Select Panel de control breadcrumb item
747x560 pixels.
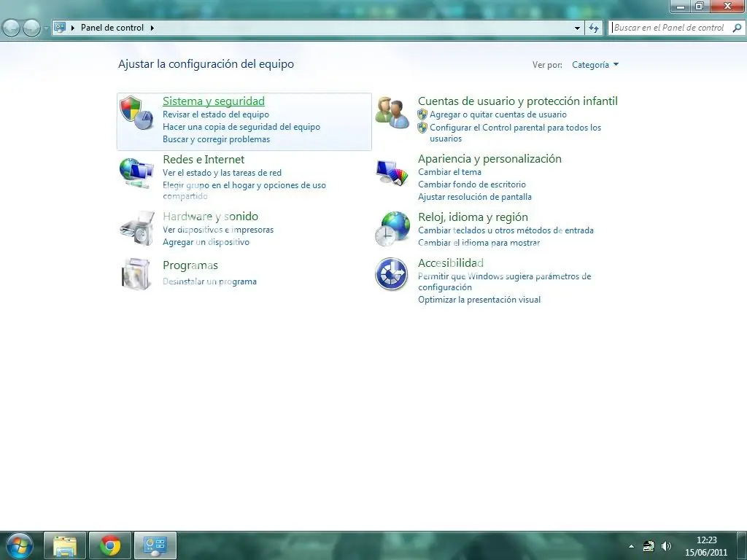(x=112, y=28)
